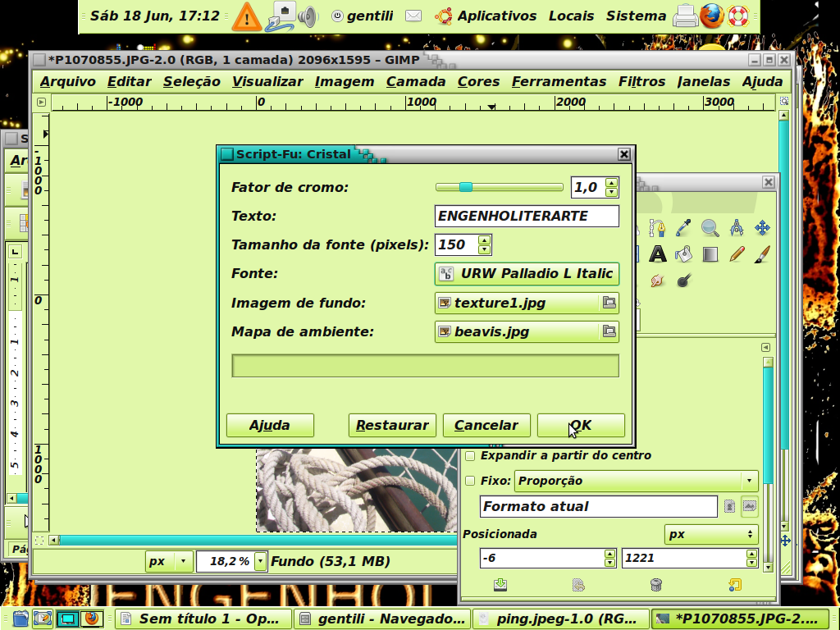This screenshot has height=630, width=840.
Task: Open the Aplicativos menu in top panel
Action: (496, 16)
